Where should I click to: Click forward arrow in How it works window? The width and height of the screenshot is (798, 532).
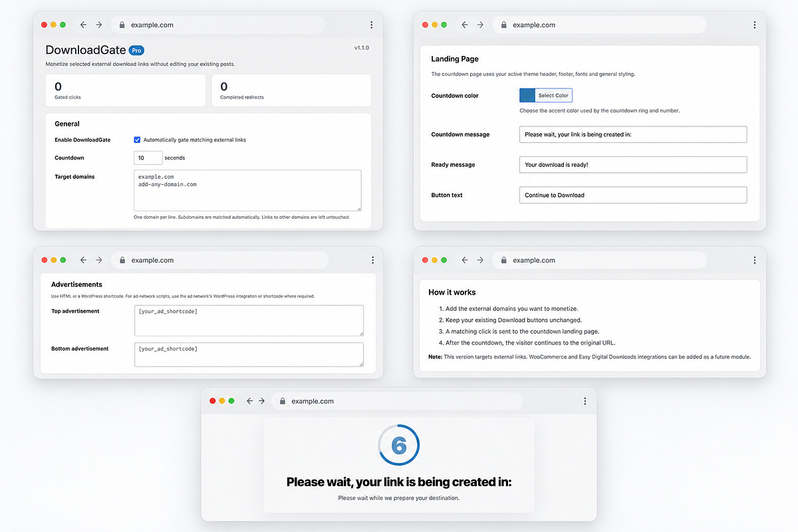tap(481, 260)
